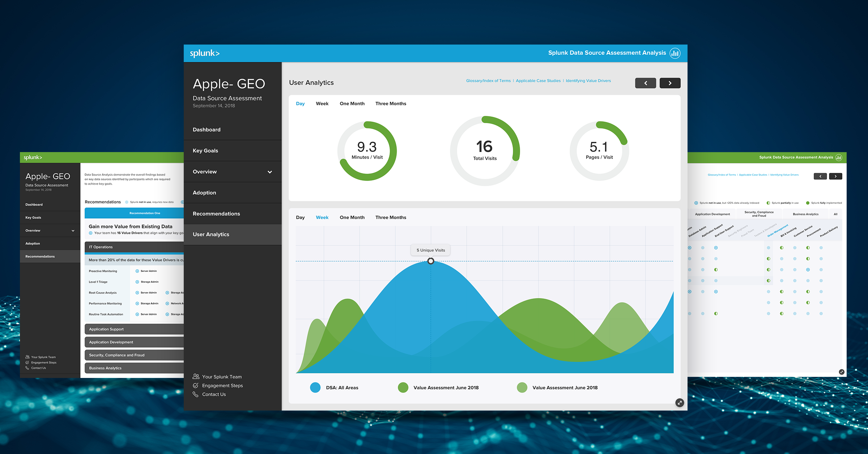The width and height of the screenshot is (868, 454).
Task: Open Identifying Value Drivers link in center window
Action: [x=588, y=81]
